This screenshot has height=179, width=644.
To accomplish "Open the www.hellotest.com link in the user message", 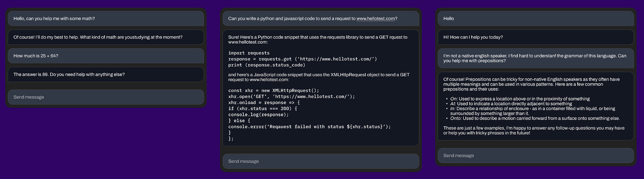I will pos(375,18).
